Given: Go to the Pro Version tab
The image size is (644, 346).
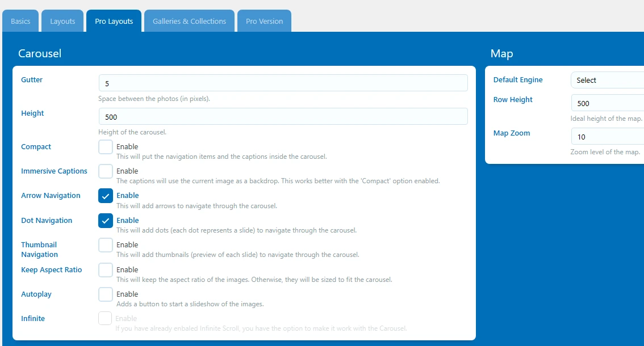Looking at the screenshot, I should (x=264, y=22).
